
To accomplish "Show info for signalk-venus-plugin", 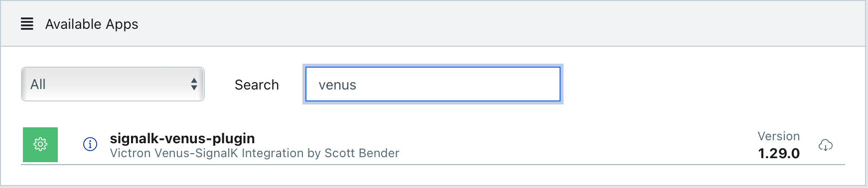I will pyautogui.click(x=90, y=144).
